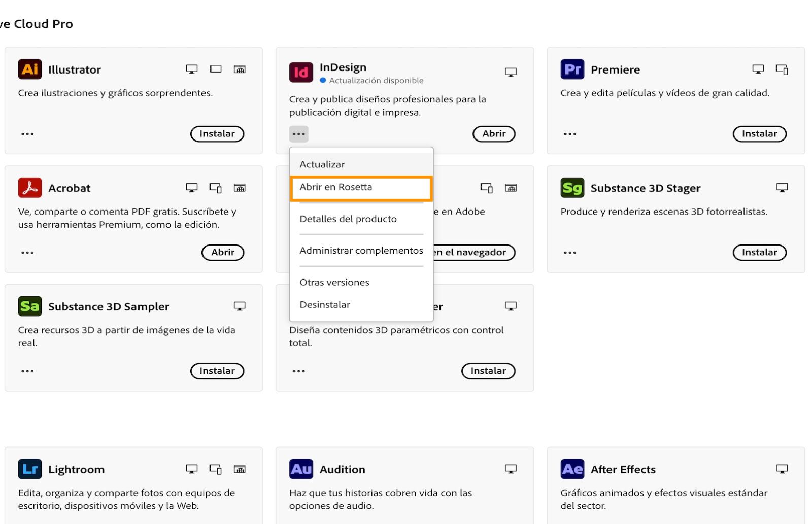This screenshot has width=812, height=524.
Task: Click 'Crea y edita películas' description text
Action: pyautogui.click(x=665, y=93)
